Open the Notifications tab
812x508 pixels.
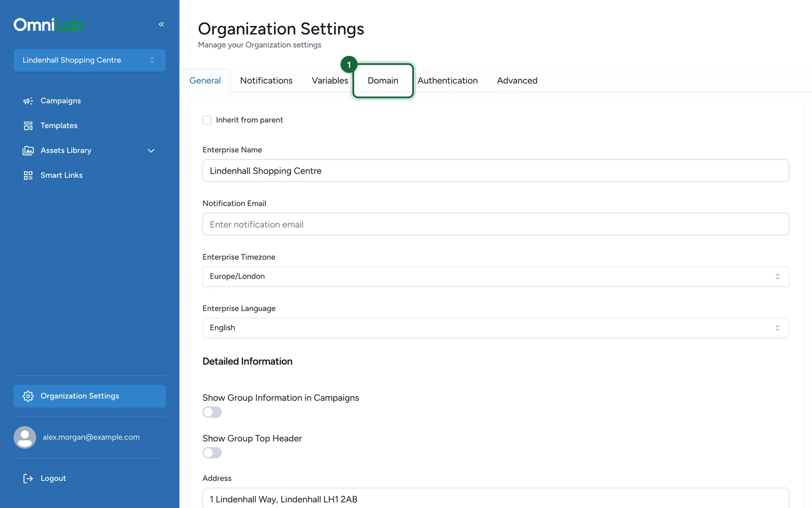pos(266,81)
